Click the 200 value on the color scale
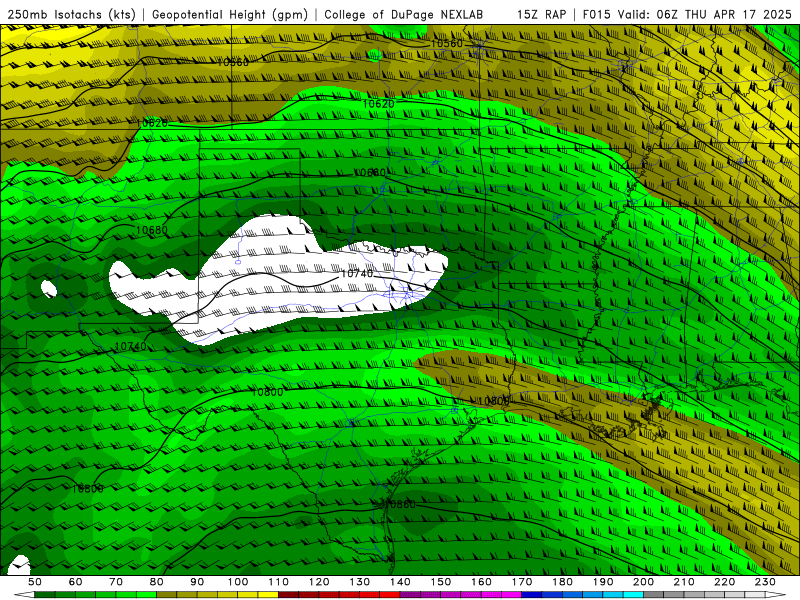Image resolution: width=800 pixels, height=600 pixels. [x=644, y=582]
